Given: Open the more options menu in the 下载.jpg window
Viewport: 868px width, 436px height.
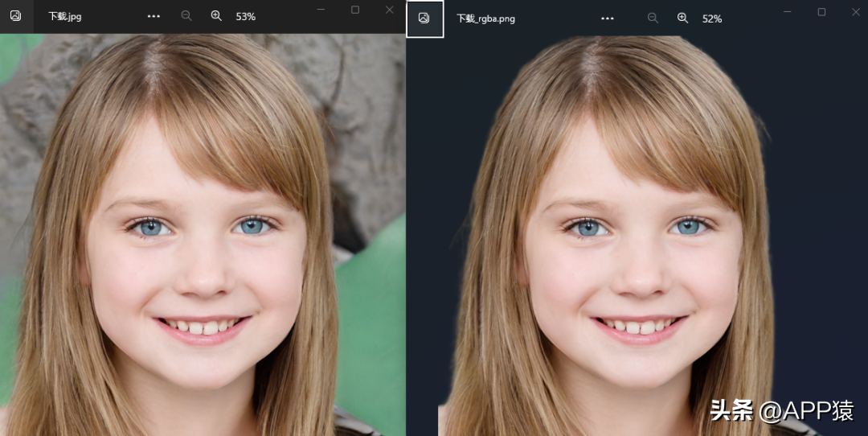Looking at the screenshot, I should (x=154, y=16).
